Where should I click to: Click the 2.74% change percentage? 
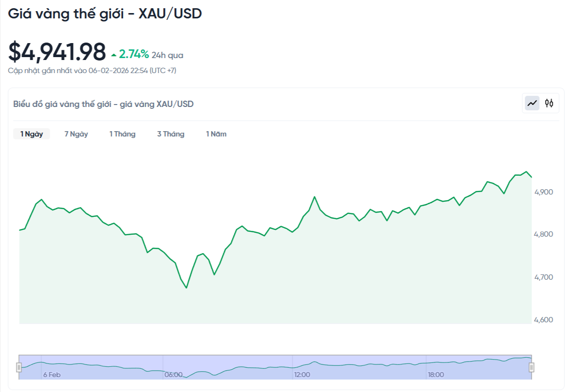pos(134,54)
